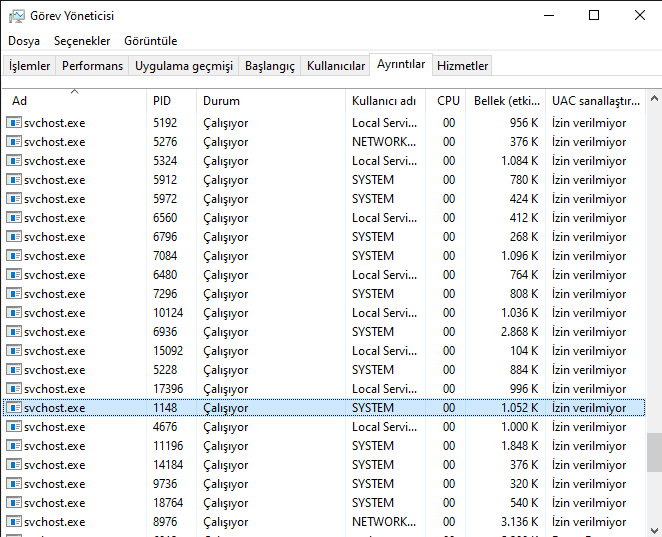Sort by the PID column header
The height and width of the screenshot is (537, 662).
pos(171,101)
